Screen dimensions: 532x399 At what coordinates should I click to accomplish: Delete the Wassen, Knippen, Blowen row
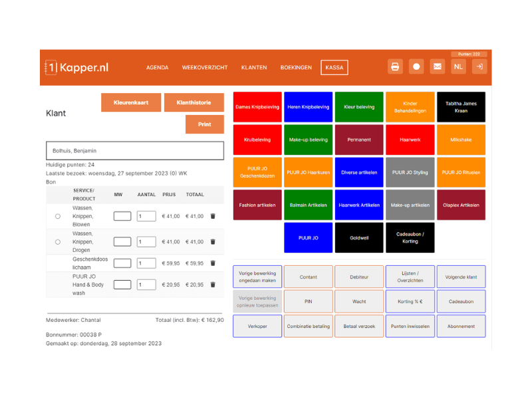213,216
